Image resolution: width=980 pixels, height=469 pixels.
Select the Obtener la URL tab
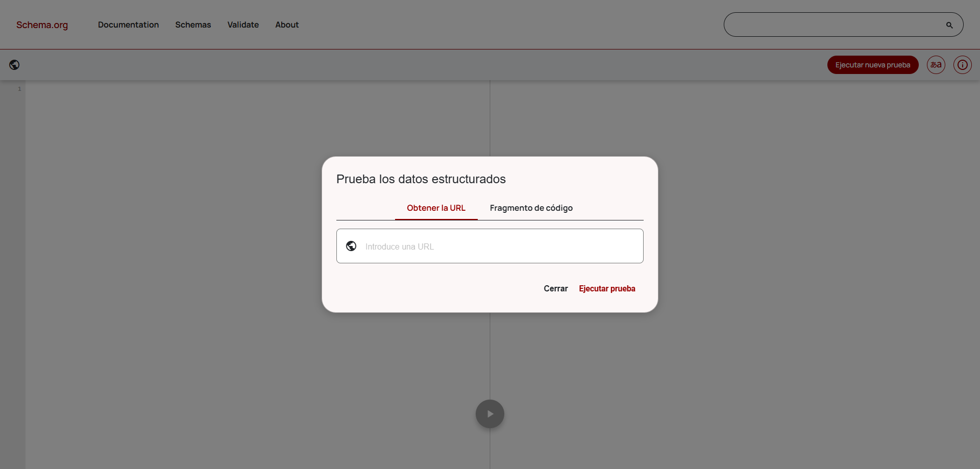tap(436, 208)
